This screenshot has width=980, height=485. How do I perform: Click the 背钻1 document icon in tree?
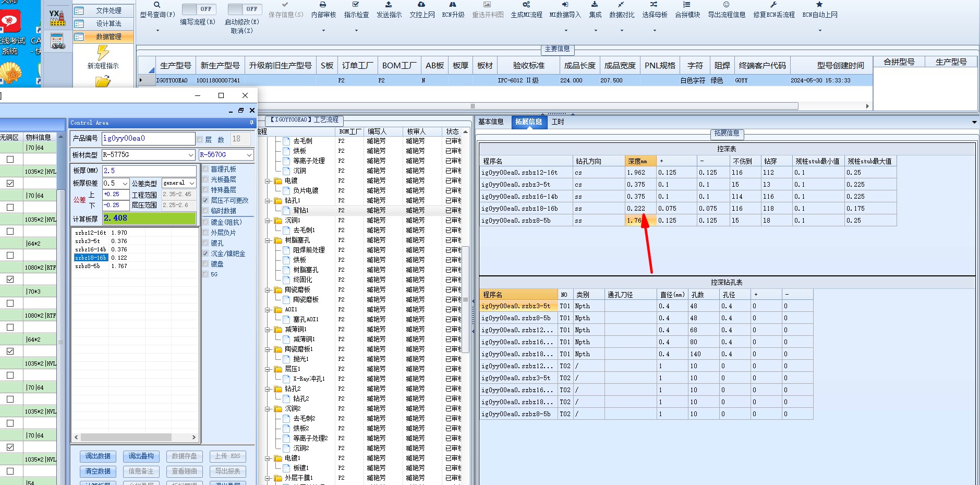click(x=286, y=210)
